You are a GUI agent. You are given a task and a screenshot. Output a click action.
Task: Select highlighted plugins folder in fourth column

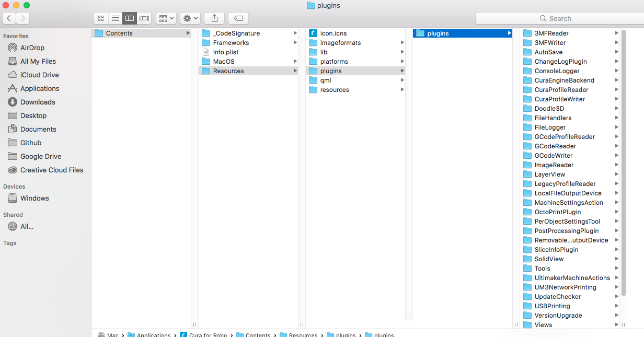pos(463,33)
